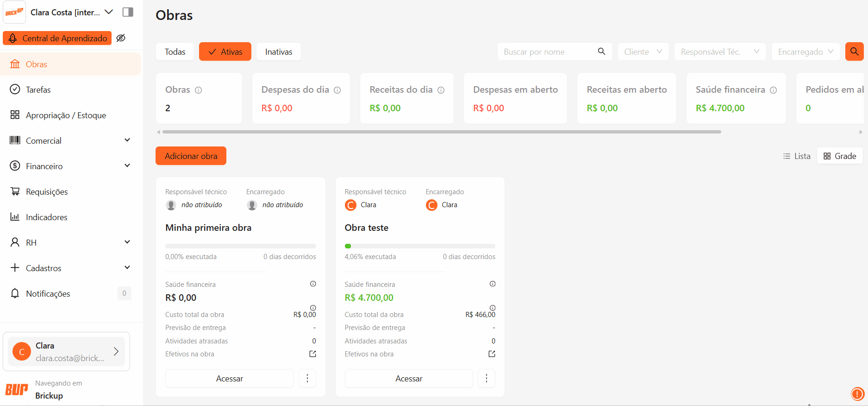The height and width of the screenshot is (406, 868).
Task: Click the info icon beside Despesas do dia
Action: [337, 90]
